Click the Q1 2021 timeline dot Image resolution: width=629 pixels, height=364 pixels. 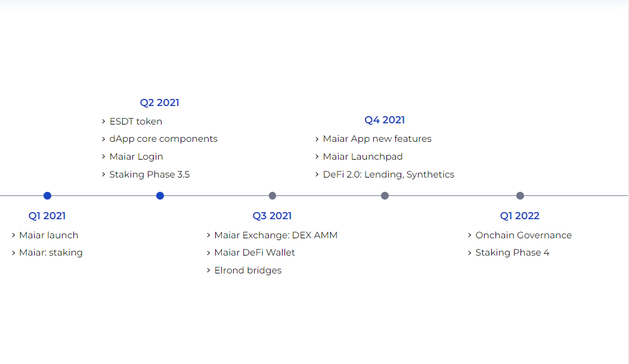[48, 195]
